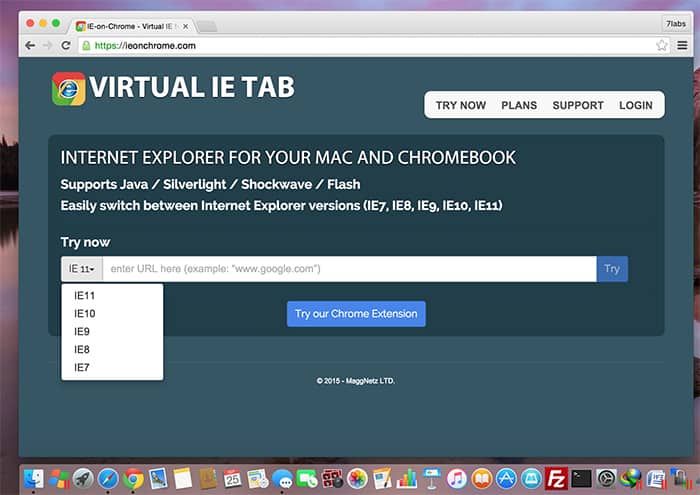
Task: Open Photos app in dock
Action: 357,479
